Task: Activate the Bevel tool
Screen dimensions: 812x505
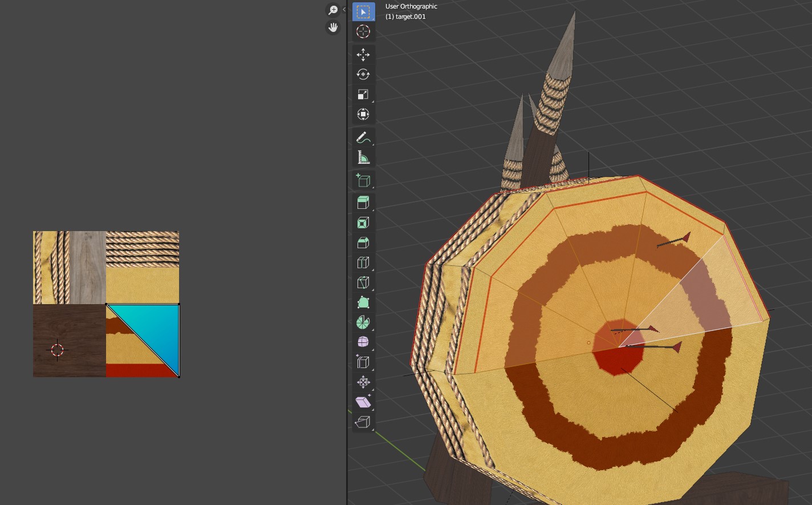Action: 363,243
